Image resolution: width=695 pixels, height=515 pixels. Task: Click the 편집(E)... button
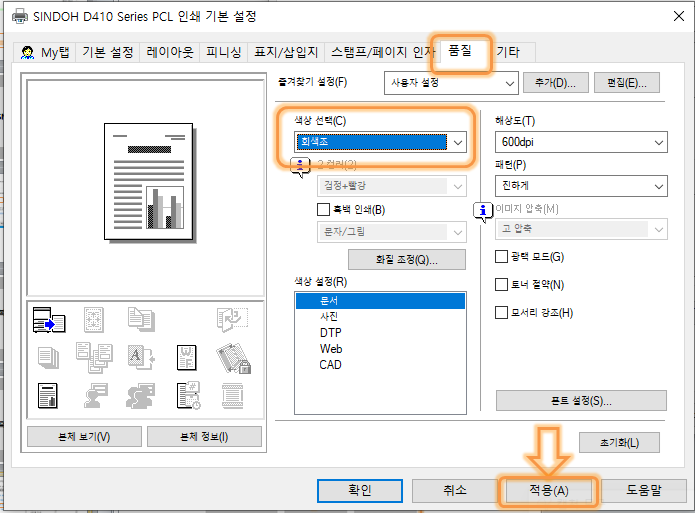tap(626, 83)
